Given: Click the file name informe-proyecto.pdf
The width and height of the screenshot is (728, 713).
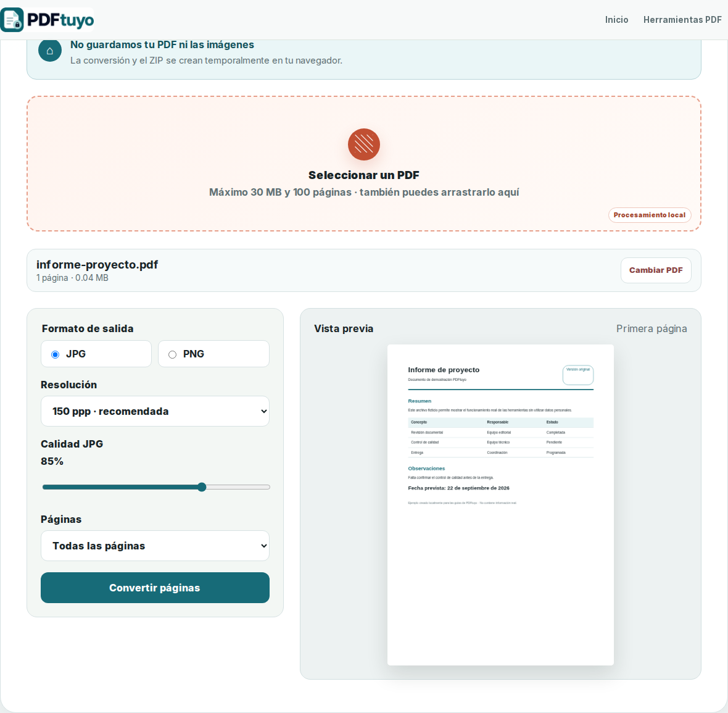Looking at the screenshot, I should (97, 265).
